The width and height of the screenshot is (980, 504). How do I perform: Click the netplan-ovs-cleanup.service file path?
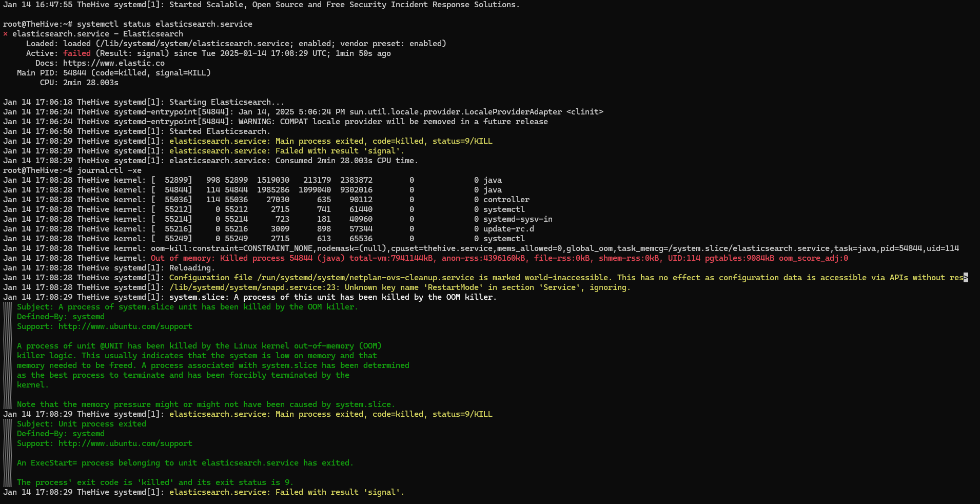[x=365, y=278]
